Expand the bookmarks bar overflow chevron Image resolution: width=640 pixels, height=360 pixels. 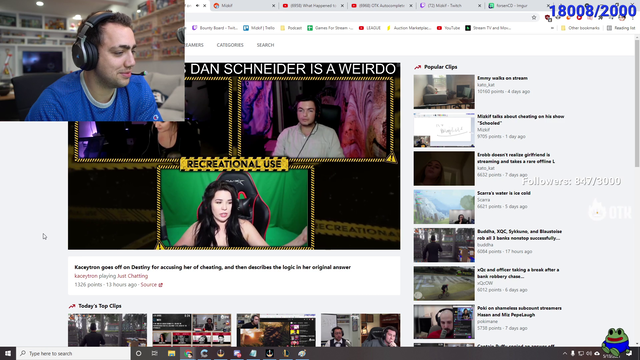tap(552, 28)
